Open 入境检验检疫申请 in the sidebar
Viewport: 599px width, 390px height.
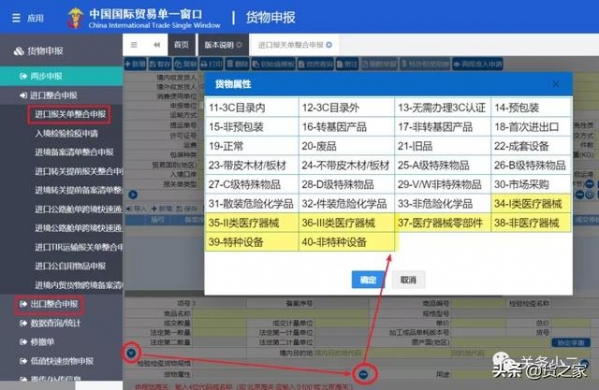(x=66, y=133)
